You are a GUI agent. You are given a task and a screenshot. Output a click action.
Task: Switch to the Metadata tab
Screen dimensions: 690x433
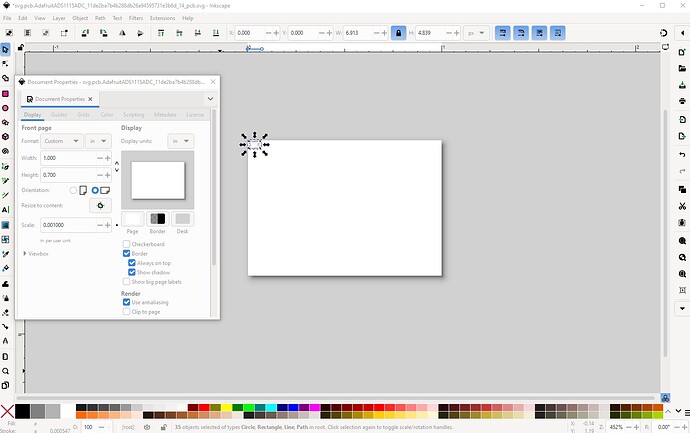pyautogui.click(x=165, y=114)
